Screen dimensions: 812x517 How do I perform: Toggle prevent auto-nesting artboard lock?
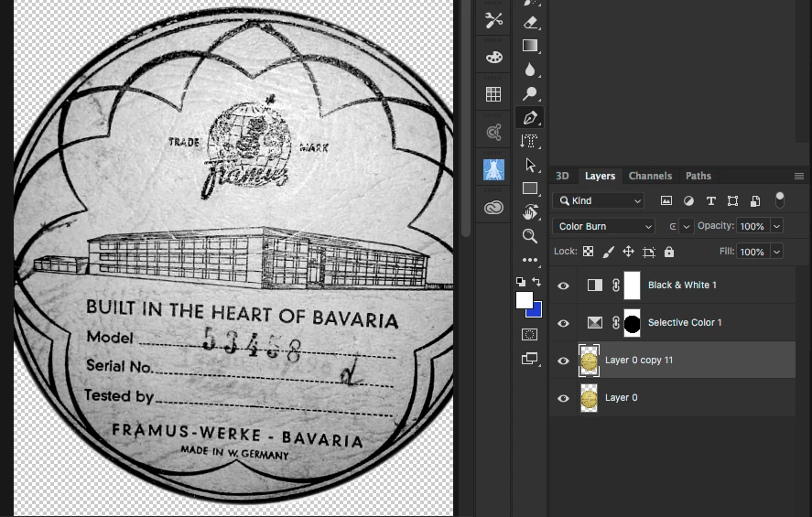pyautogui.click(x=649, y=252)
